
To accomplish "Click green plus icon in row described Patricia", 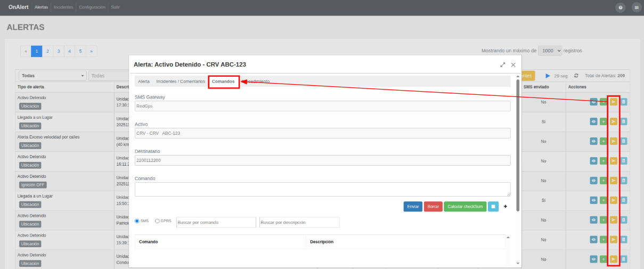I will pyautogui.click(x=604, y=220).
